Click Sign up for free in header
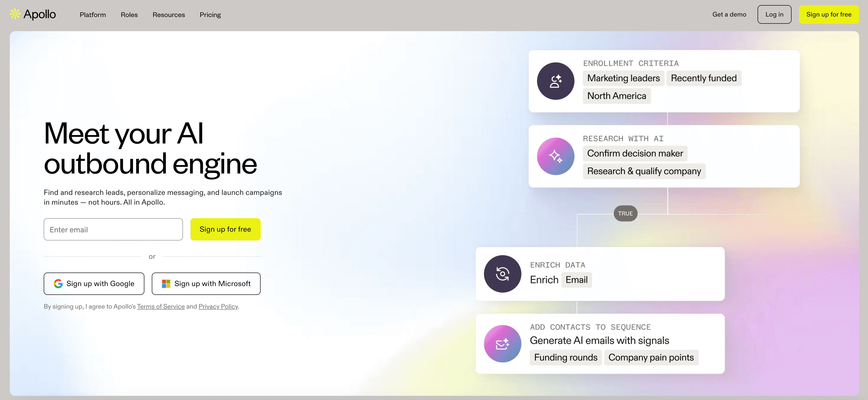Screen dimensions: 868x400 point(828,14)
